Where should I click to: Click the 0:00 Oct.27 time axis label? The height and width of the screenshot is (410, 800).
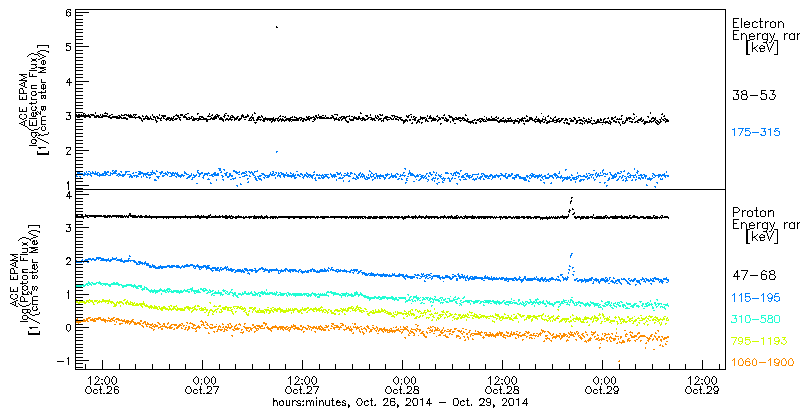click(x=203, y=385)
